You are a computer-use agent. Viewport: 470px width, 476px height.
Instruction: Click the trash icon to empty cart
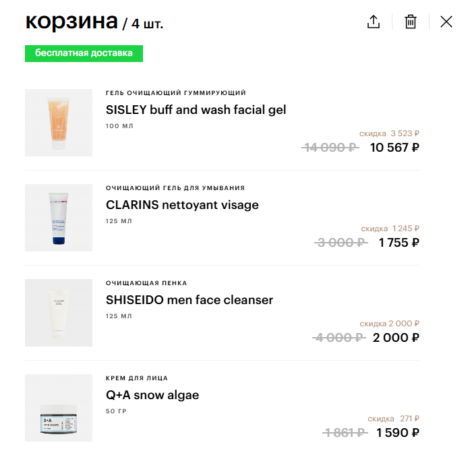click(410, 22)
